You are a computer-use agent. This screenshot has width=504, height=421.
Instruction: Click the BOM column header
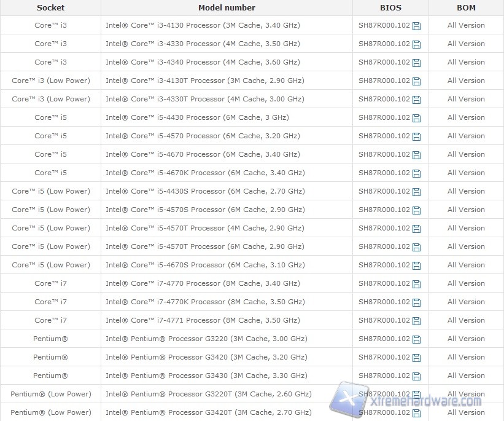pos(466,8)
